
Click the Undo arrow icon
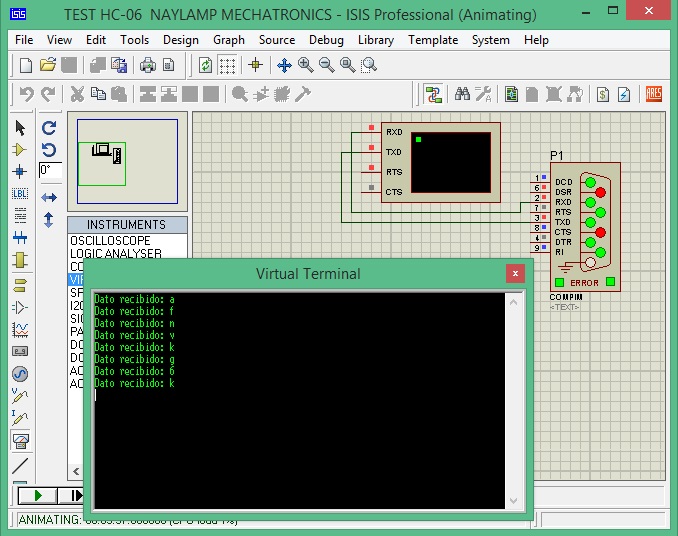click(x=27, y=94)
